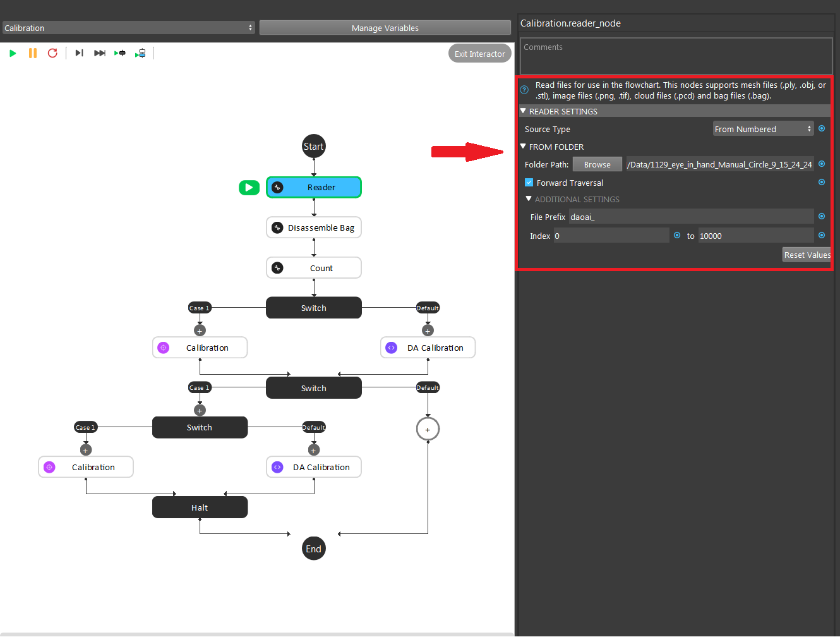Click the run-to-node icon with black node

[x=120, y=53]
